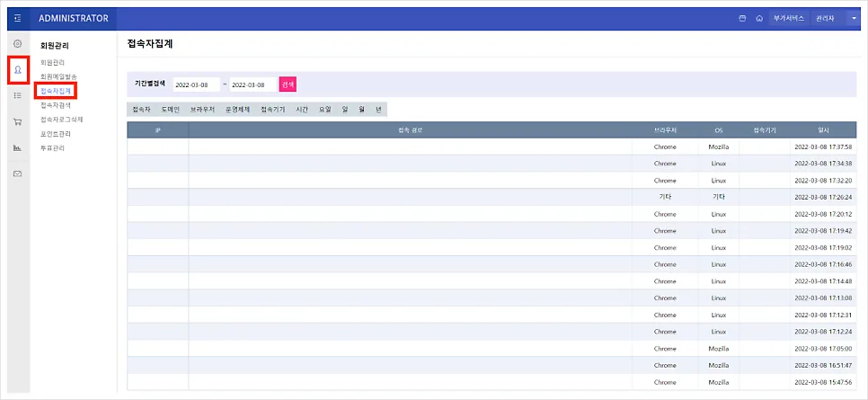Open 투표관리 submenu link
The width and height of the screenshot is (868, 400).
pos(52,148)
